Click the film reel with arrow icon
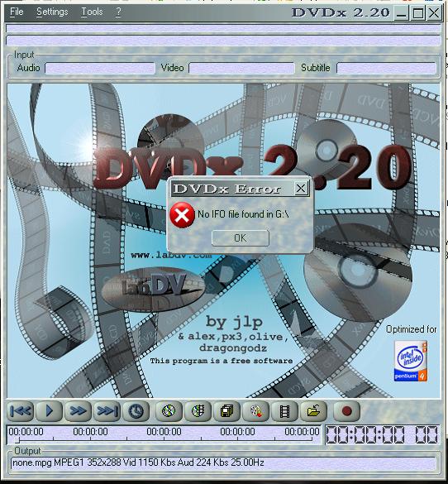The width and height of the screenshot is (448, 484). click(x=255, y=411)
